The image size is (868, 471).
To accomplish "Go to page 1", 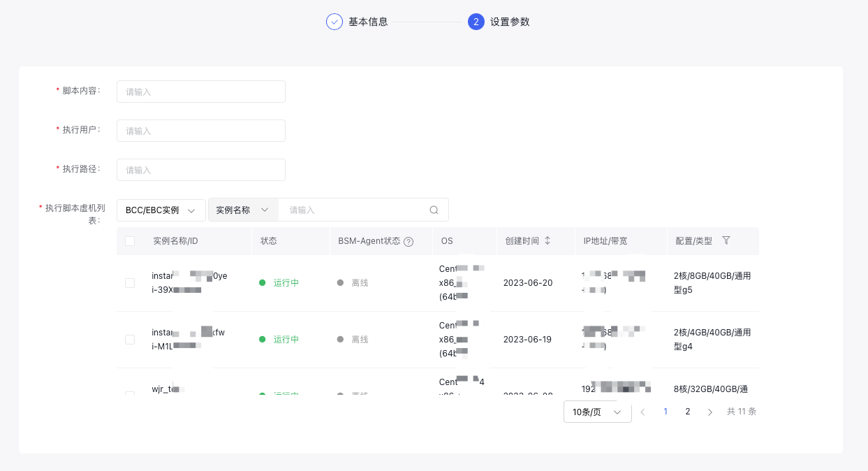I will pyautogui.click(x=665, y=412).
